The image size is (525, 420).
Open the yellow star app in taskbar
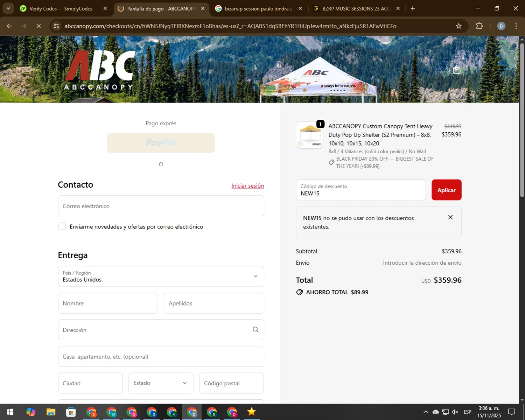click(252, 412)
